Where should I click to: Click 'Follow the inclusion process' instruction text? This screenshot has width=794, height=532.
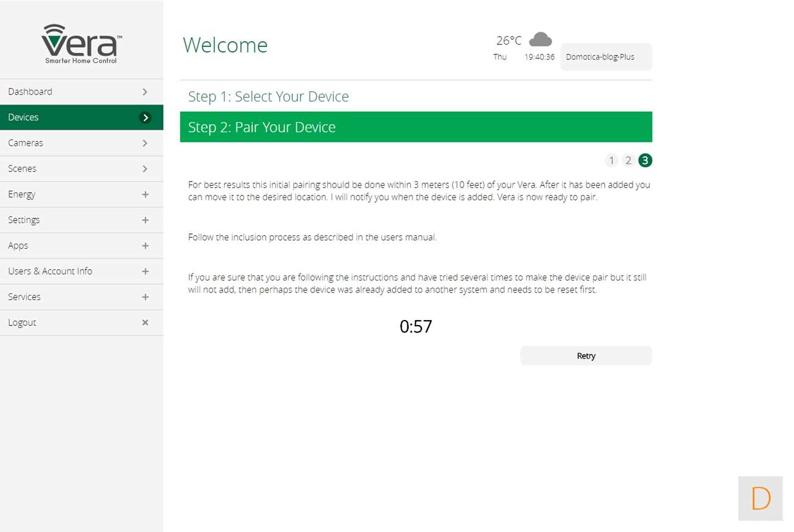[312, 237]
